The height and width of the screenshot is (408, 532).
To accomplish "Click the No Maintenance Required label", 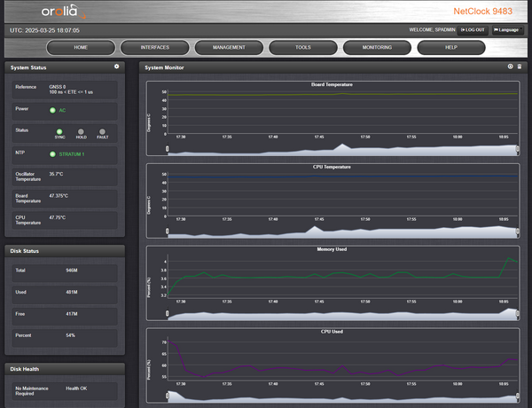I will 32,391.
